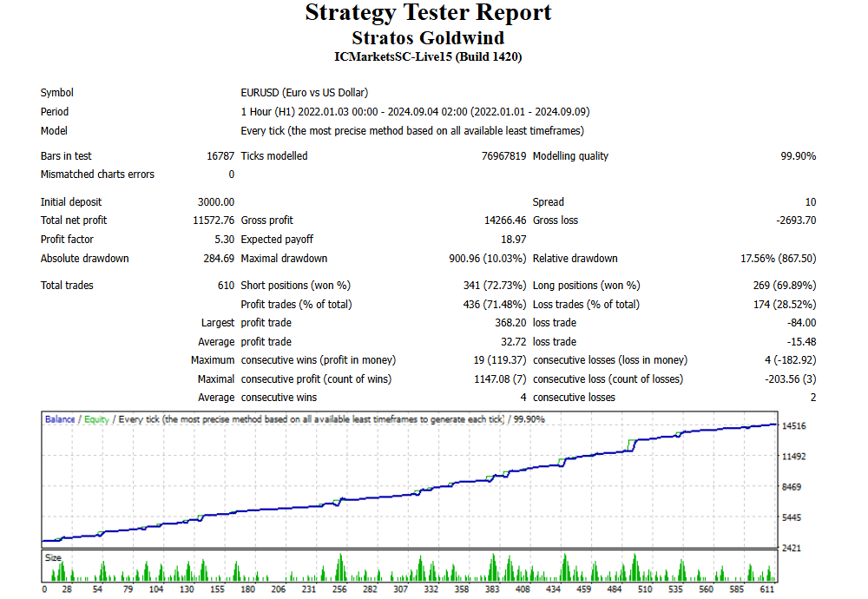Click the 'Size' label of the volume chart

[x=53, y=557]
